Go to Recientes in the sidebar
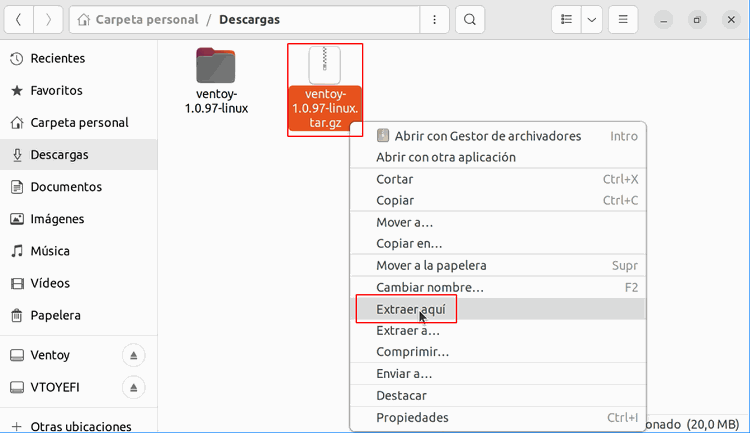Image resolution: width=750 pixels, height=433 pixels. click(x=57, y=58)
